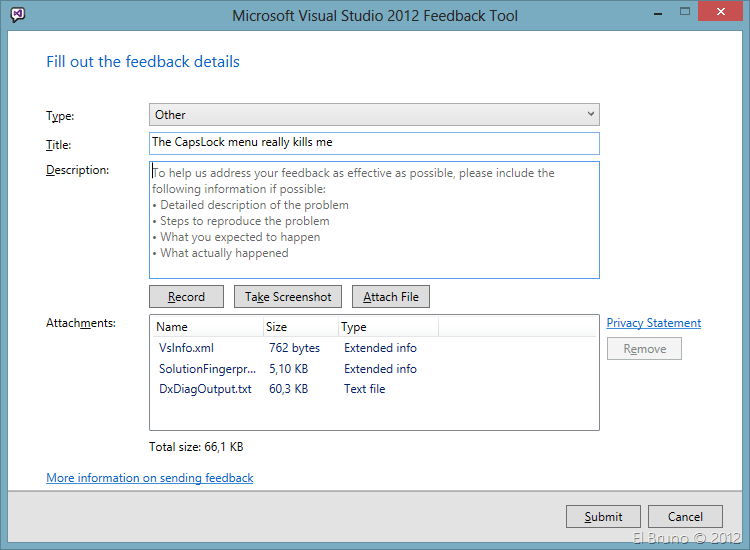Cancel the feedback dialog
This screenshot has width=750, height=550.
click(x=685, y=517)
